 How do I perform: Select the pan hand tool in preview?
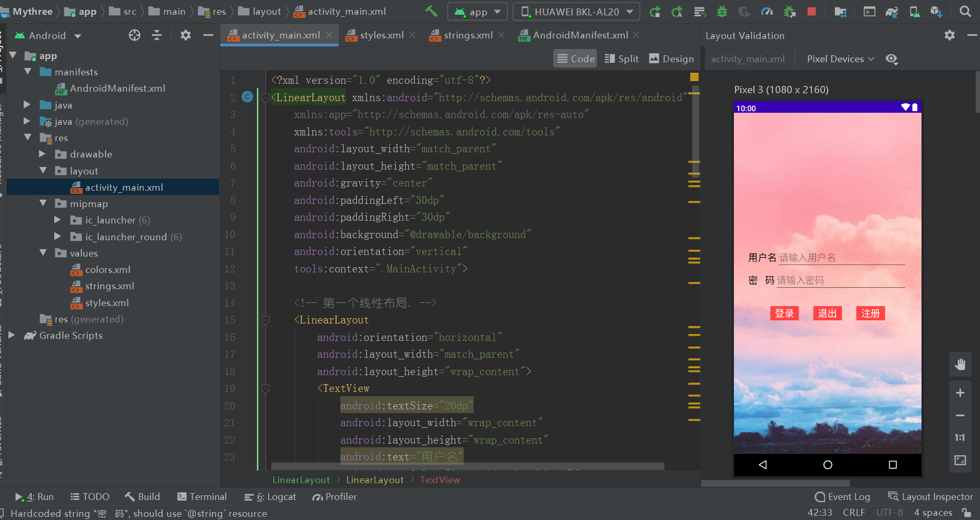click(x=960, y=364)
